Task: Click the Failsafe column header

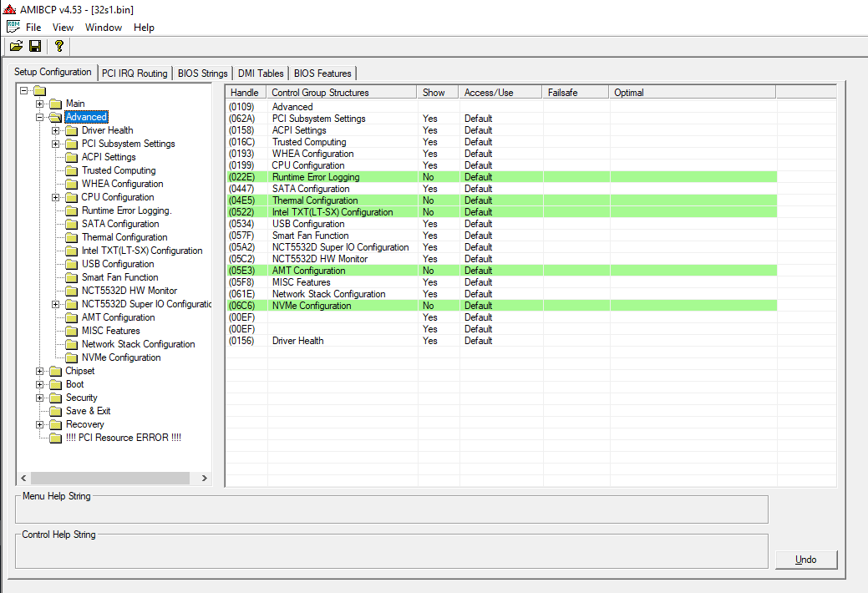Action: click(x=575, y=93)
